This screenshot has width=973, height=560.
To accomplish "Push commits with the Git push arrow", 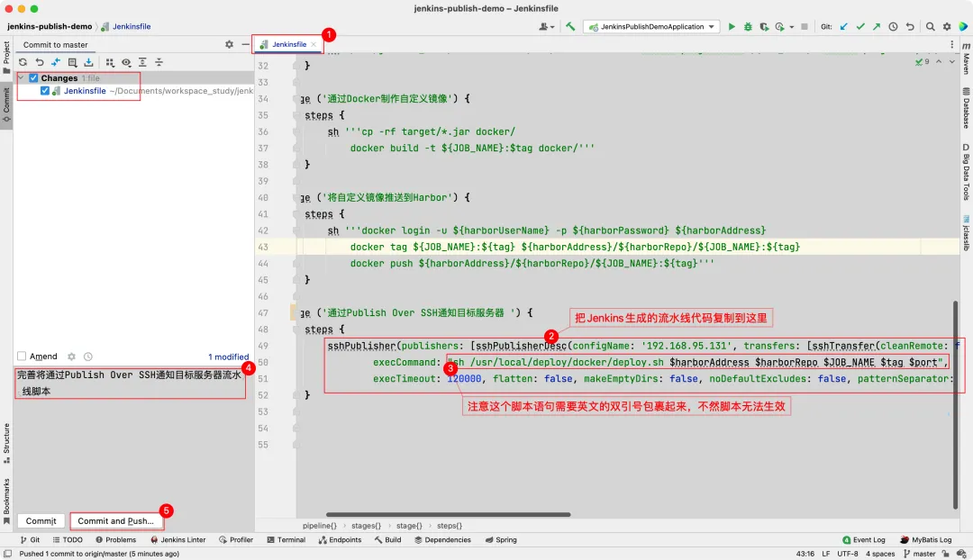I will (877, 27).
